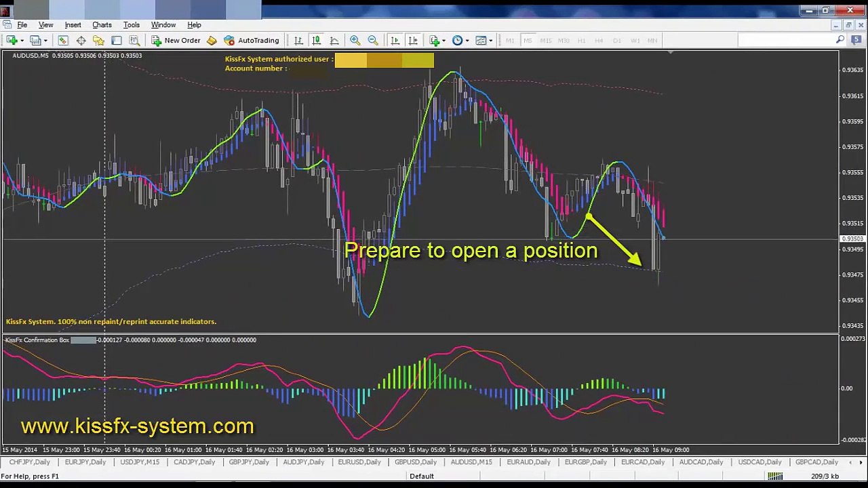Expand the Templates dropdown arrow
868x488 pixels.
pyautogui.click(x=490, y=41)
